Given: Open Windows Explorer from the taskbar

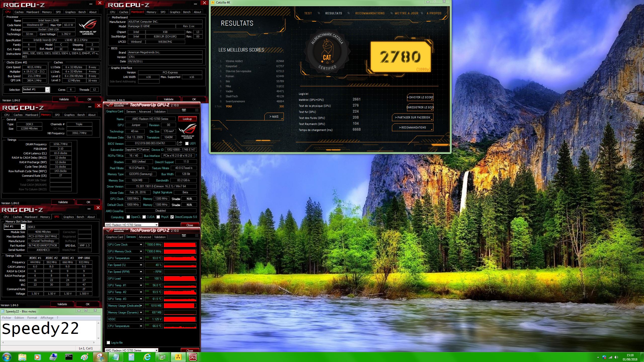Looking at the screenshot, I should click(x=22, y=357).
